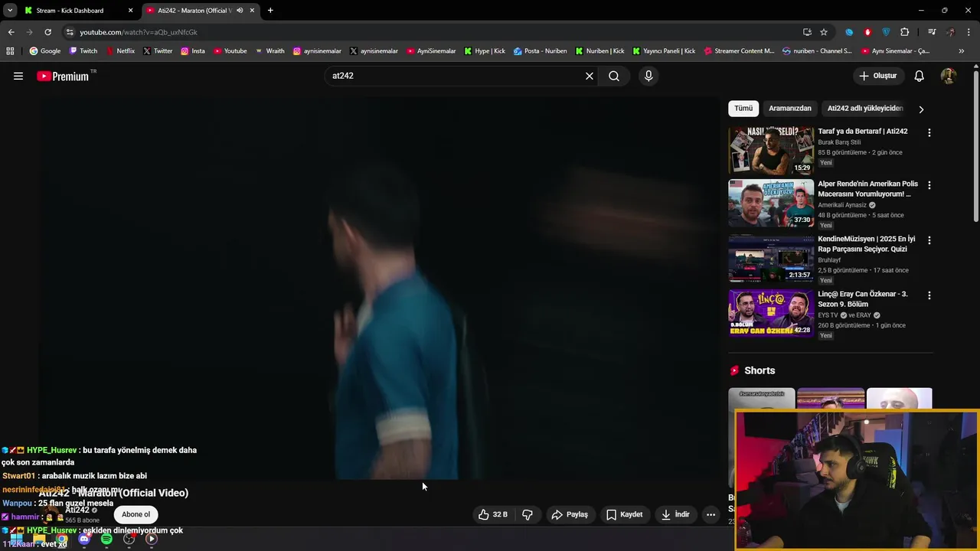This screenshot has height=551, width=980.
Task: Open the tab search dropdown arrow
Action: (x=10, y=11)
